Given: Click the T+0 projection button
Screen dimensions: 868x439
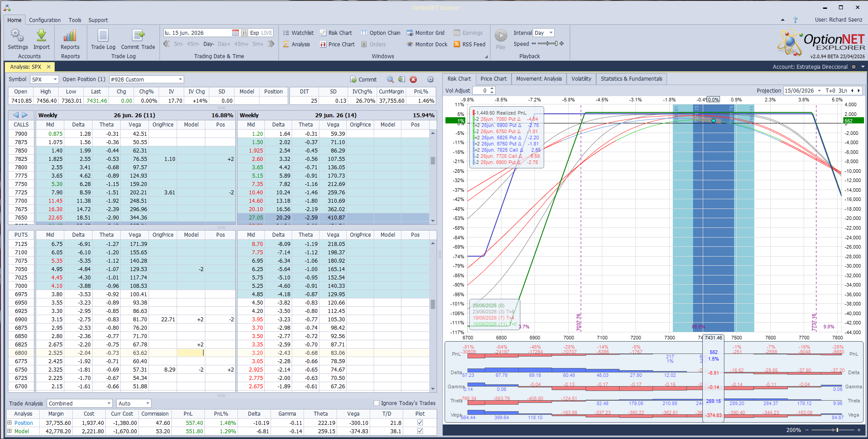Looking at the screenshot, I should coord(830,90).
